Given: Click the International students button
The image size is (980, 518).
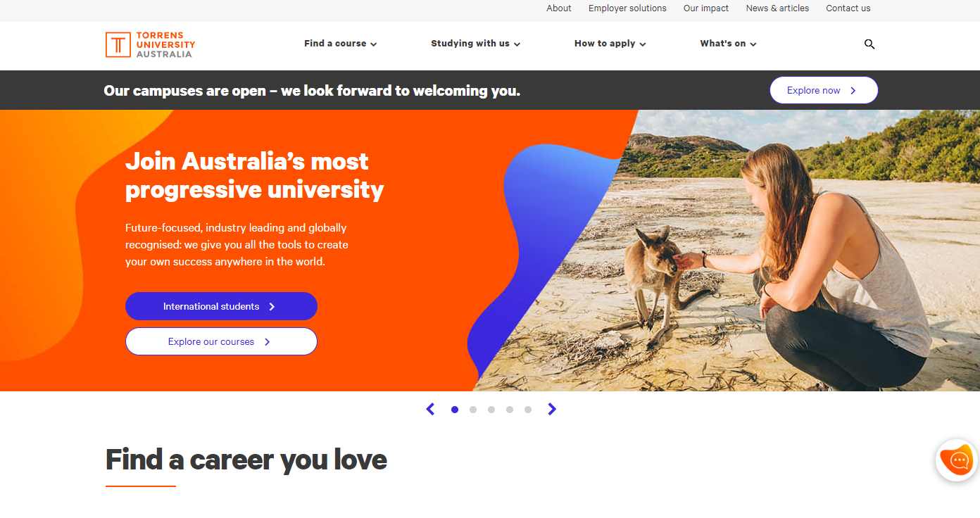Looking at the screenshot, I should click(x=221, y=306).
